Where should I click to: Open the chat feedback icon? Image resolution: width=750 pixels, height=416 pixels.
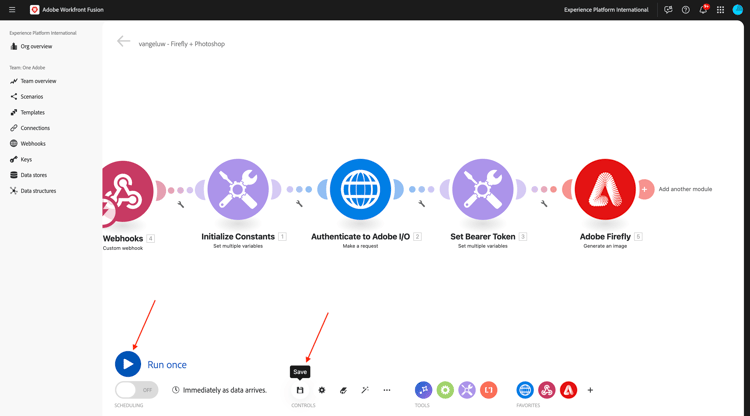tap(668, 10)
